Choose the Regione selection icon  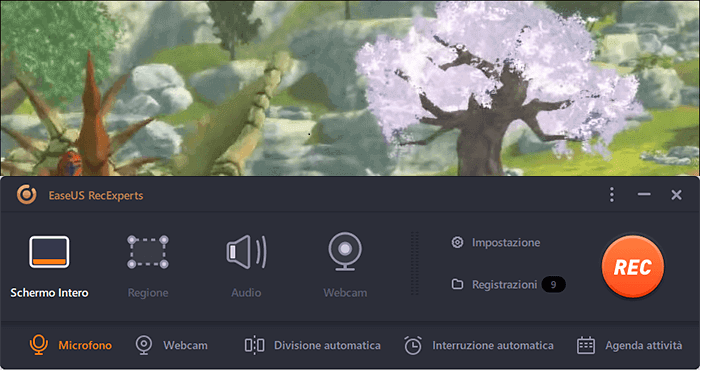(x=148, y=252)
